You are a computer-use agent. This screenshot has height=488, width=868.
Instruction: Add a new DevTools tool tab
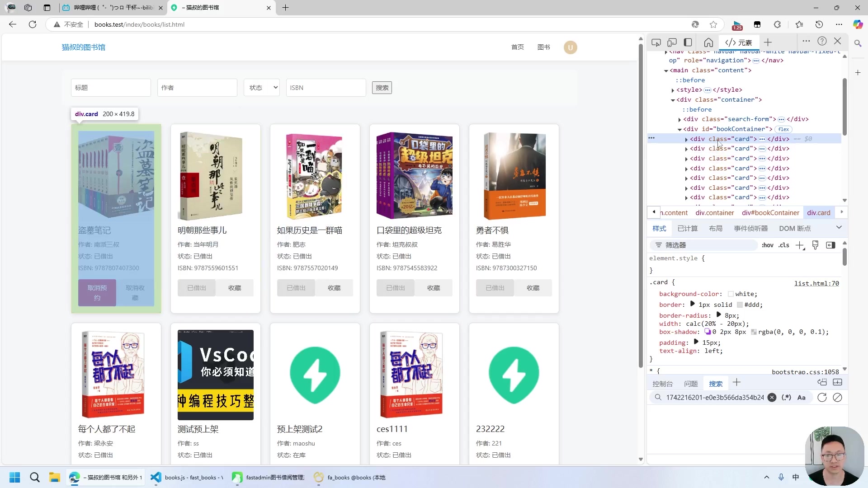[768, 42]
